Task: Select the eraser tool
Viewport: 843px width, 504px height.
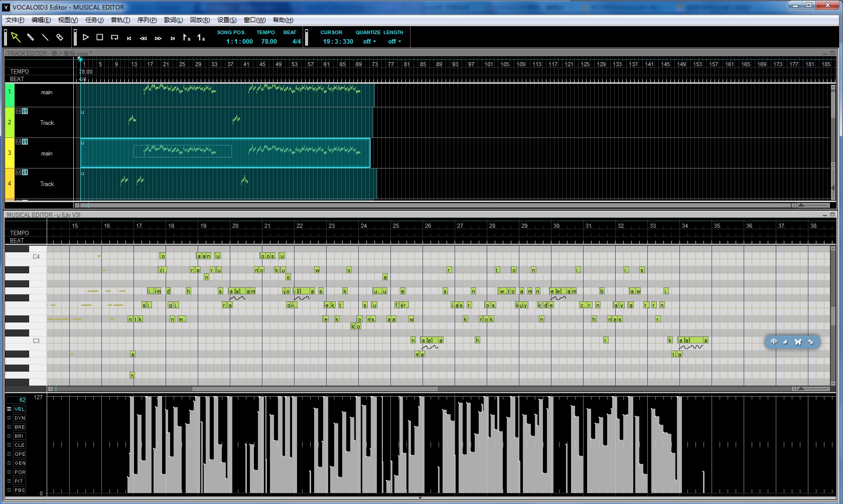Action: click(x=59, y=37)
